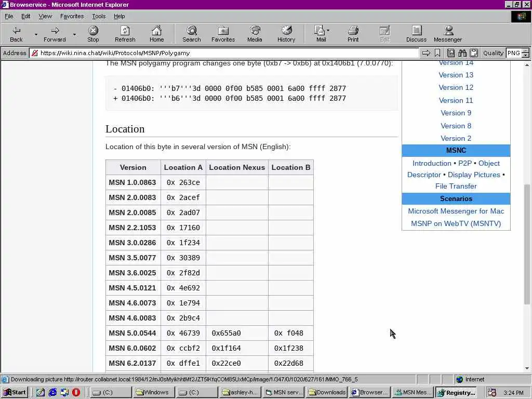
Task: Launch Opera from quick launch
Action: [76, 392]
